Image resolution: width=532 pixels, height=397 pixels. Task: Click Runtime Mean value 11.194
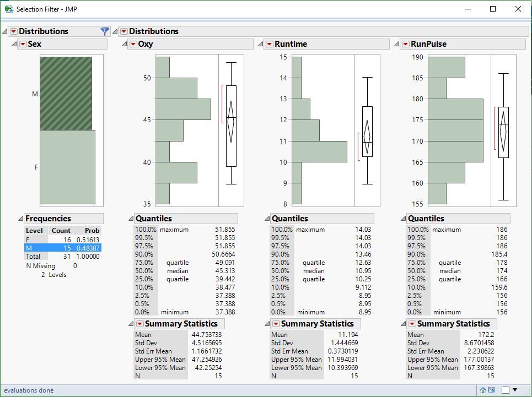coord(348,335)
